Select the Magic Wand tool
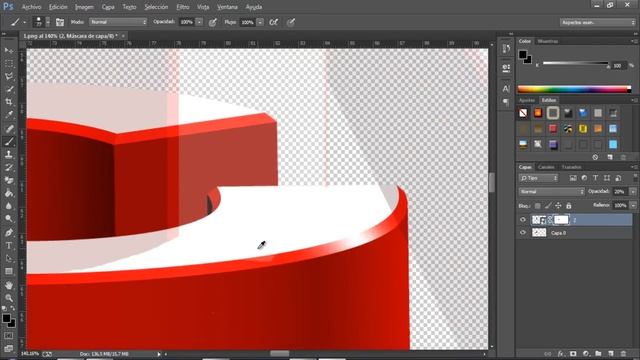Image resolution: width=640 pixels, height=360 pixels. [x=9, y=89]
